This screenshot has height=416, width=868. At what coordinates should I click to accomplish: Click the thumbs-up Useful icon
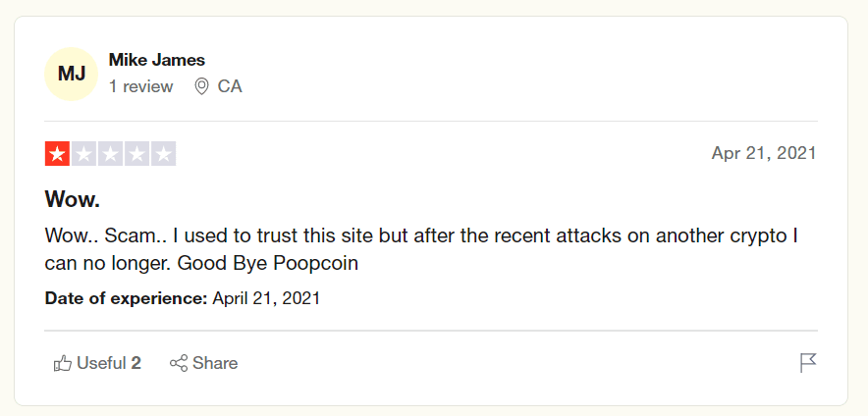[x=63, y=364]
